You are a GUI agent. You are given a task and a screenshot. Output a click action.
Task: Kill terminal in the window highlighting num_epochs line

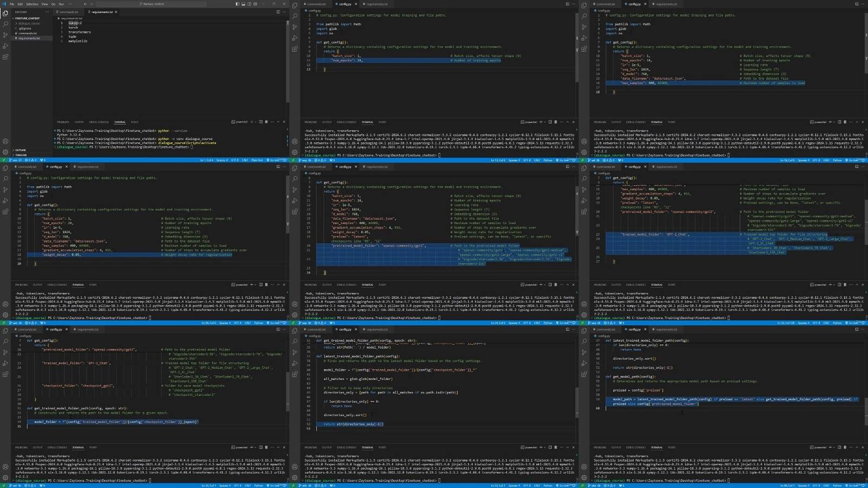tap(556, 122)
